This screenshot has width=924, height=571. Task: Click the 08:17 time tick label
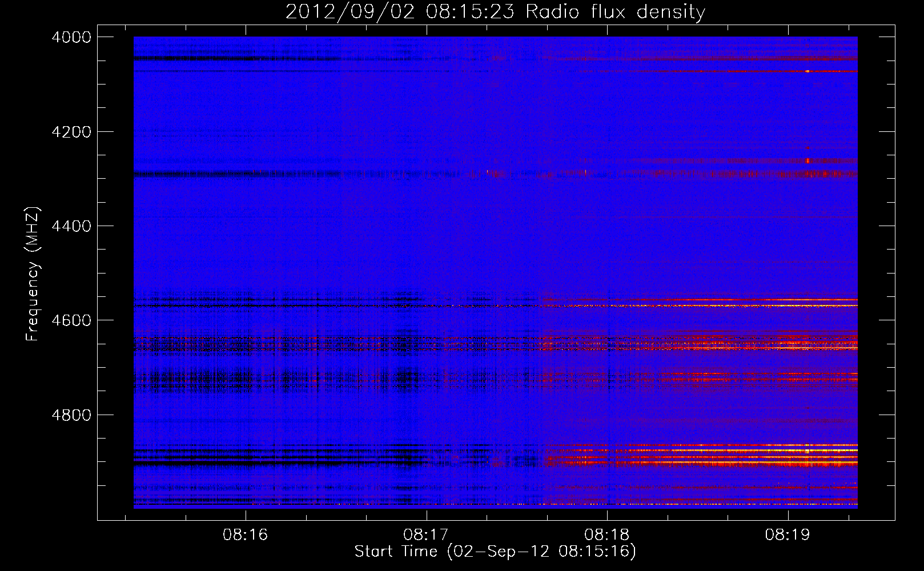click(x=426, y=535)
